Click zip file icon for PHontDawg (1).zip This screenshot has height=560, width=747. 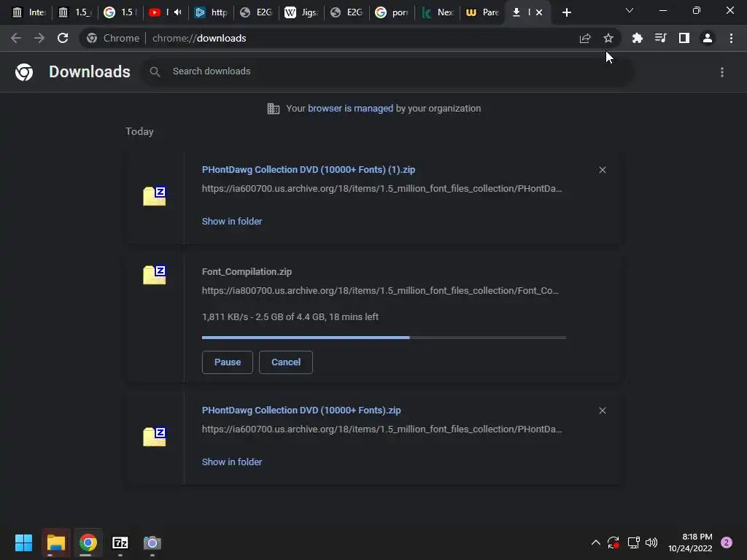pos(155,195)
